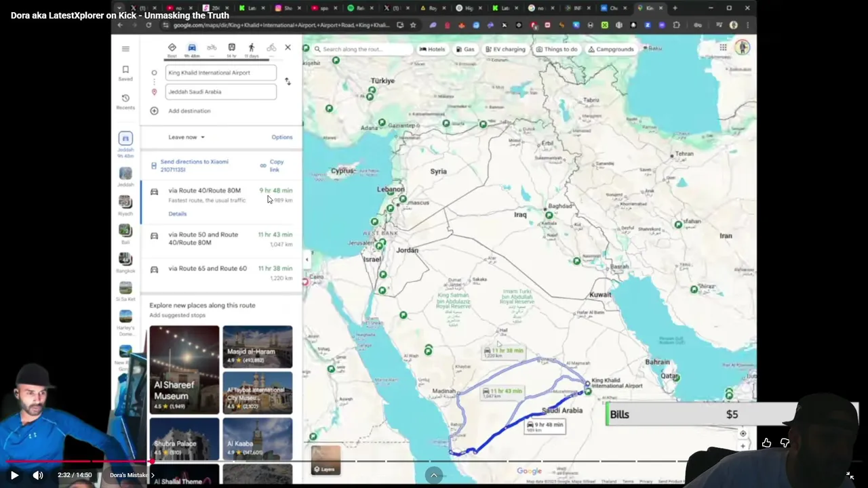Screen dimensions: 868x488
Task: Select the cycling travel mode
Action: (271, 49)
